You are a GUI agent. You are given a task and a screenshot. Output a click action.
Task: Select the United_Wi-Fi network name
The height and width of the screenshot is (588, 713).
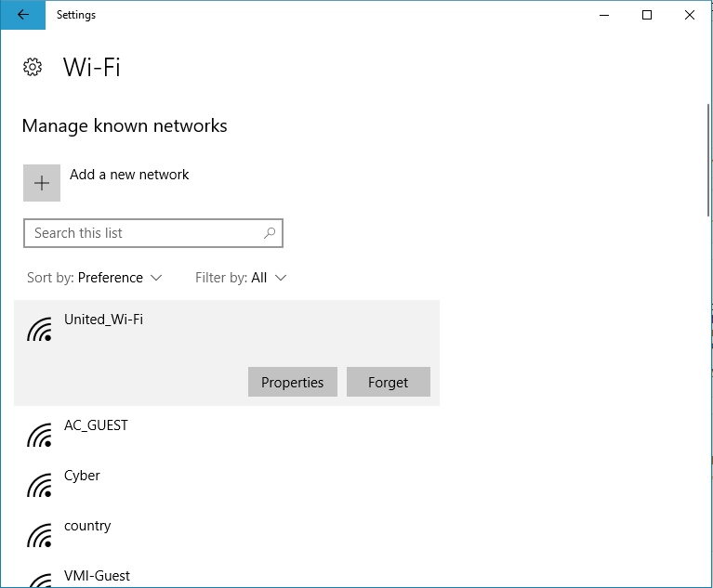[104, 320]
